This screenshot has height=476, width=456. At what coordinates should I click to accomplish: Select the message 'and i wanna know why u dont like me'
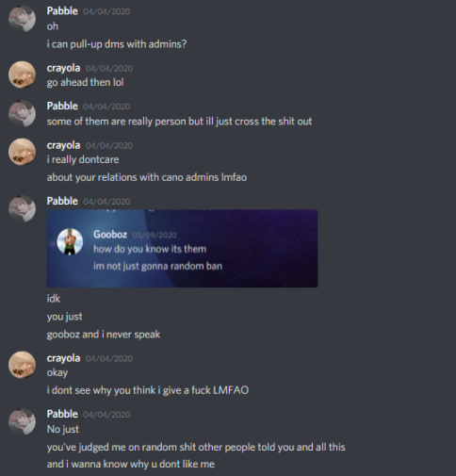point(131,464)
